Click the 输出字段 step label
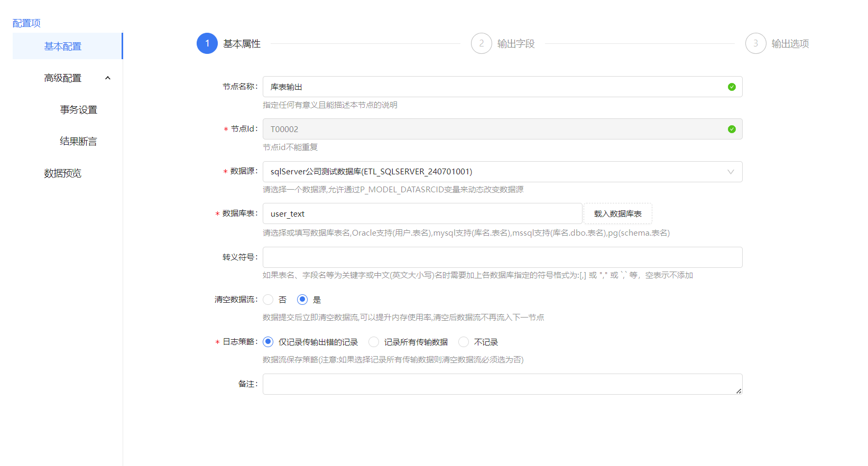This screenshot has width=868, height=466. click(516, 44)
